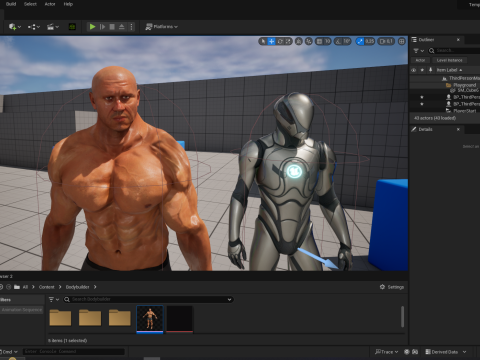Toggle rotation snapping angle icon
This screenshot has width=480, height=360.
[338, 41]
